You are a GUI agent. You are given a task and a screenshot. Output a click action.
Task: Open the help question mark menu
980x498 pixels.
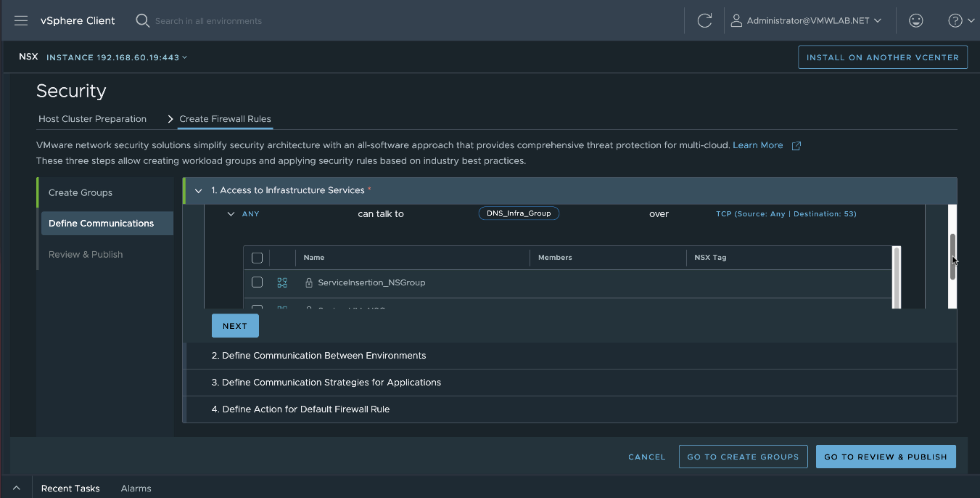coord(961,20)
